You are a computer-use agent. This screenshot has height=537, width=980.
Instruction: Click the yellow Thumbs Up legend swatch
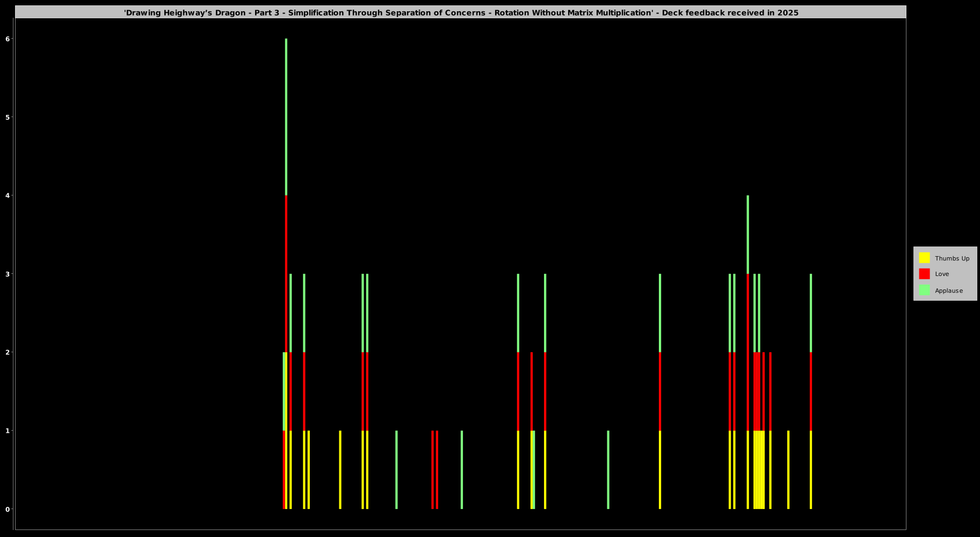click(924, 258)
